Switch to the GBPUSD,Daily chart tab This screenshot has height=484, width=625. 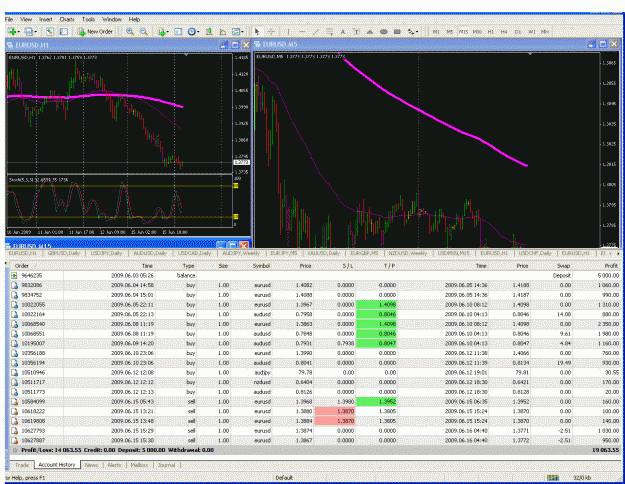(x=64, y=253)
